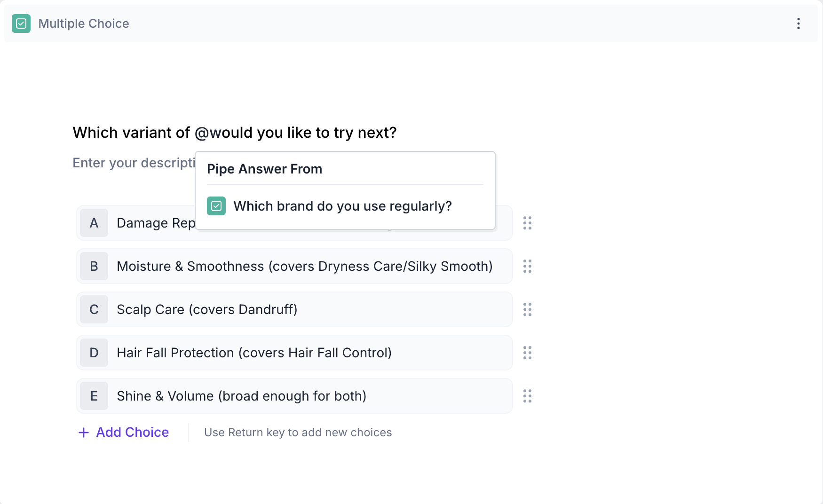Edit the Damage Repair choice text
The height and width of the screenshot is (504, 823).
[x=155, y=223]
